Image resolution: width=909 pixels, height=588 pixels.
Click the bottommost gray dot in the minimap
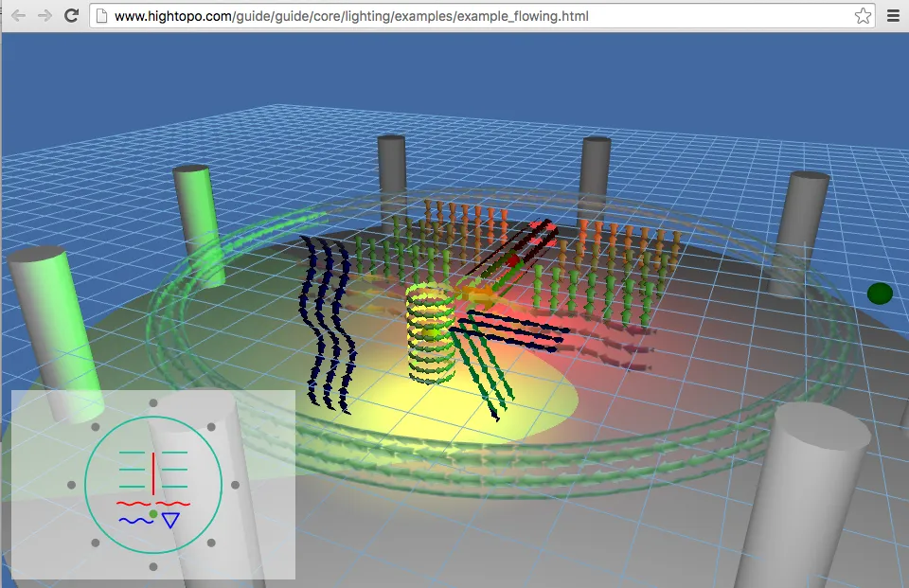153,567
